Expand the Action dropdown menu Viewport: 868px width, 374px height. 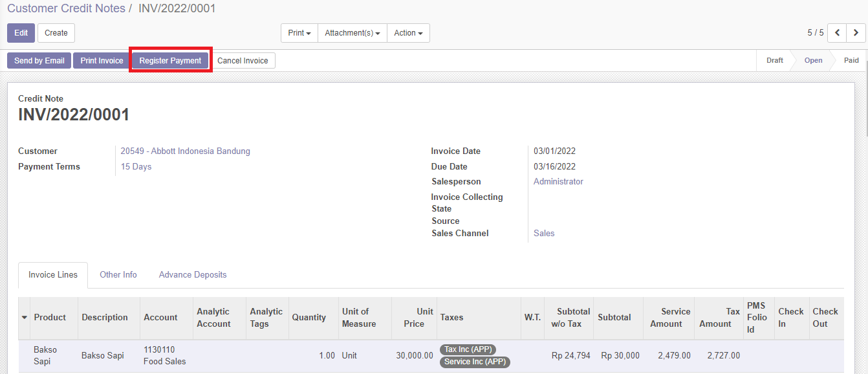(x=408, y=33)
